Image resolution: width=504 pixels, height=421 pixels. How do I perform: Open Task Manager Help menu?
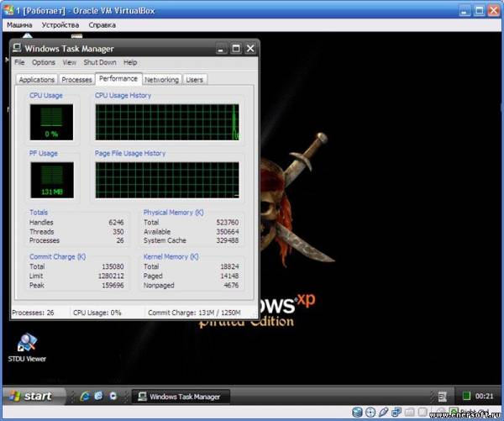click(130, 62)
